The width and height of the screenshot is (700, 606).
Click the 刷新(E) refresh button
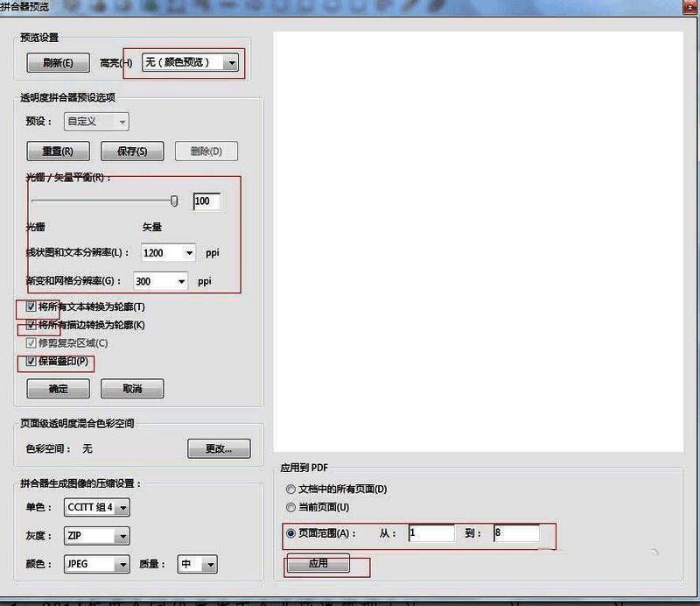tap(58, 62)
